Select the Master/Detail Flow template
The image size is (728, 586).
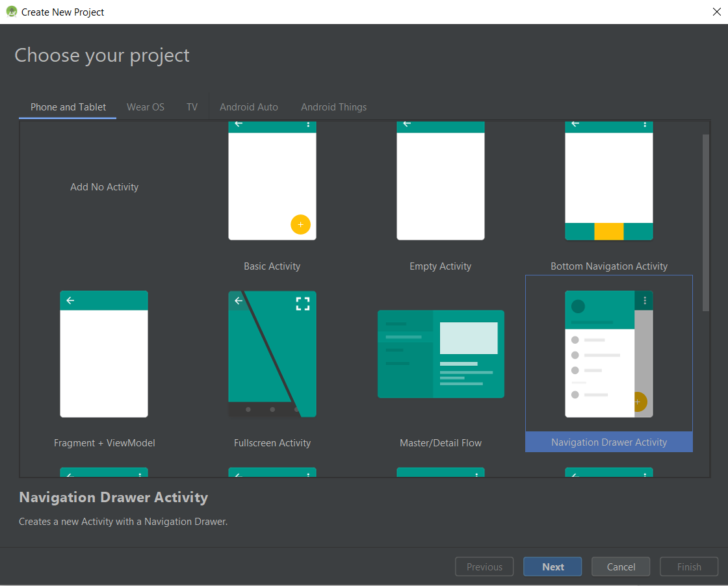[x=440, y=354]
